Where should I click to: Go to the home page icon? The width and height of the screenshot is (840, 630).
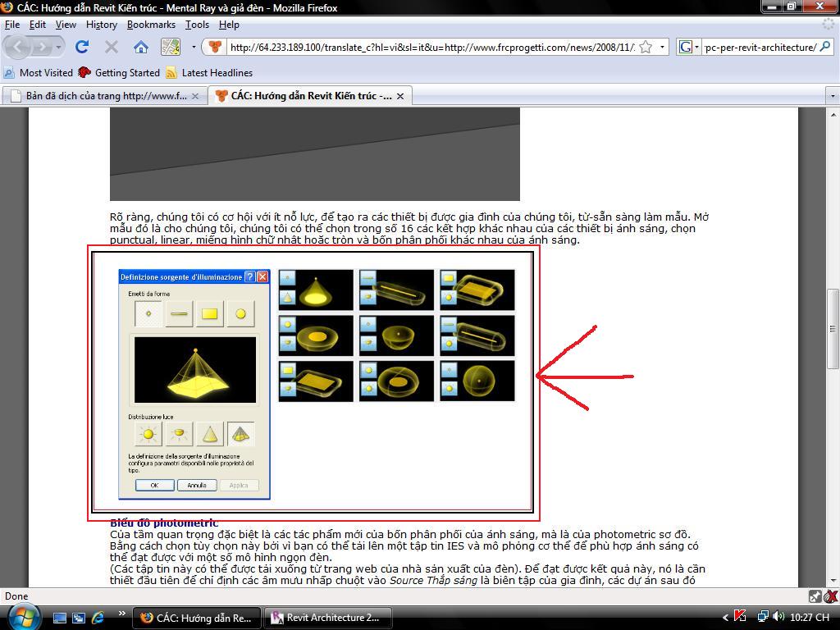click(141, 47)
